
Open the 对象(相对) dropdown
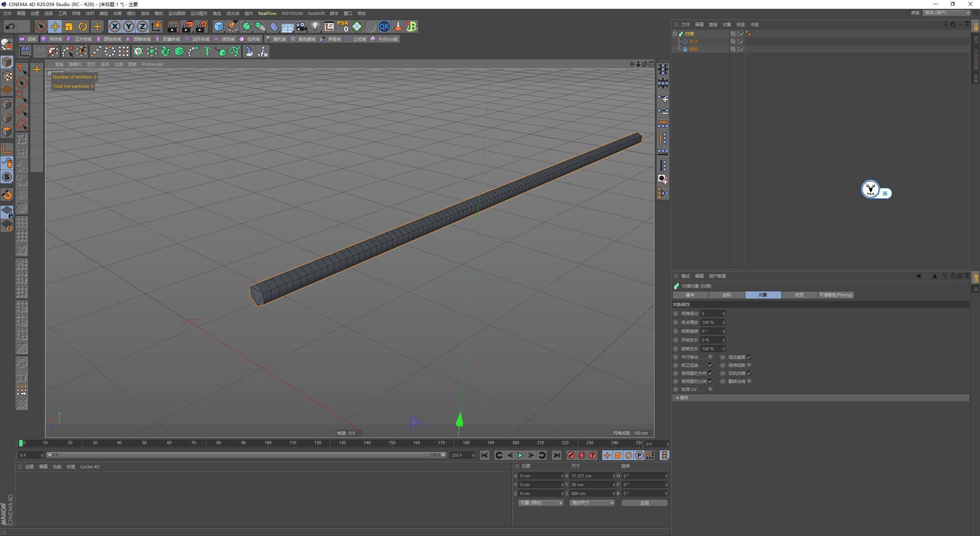pos(540,503)
